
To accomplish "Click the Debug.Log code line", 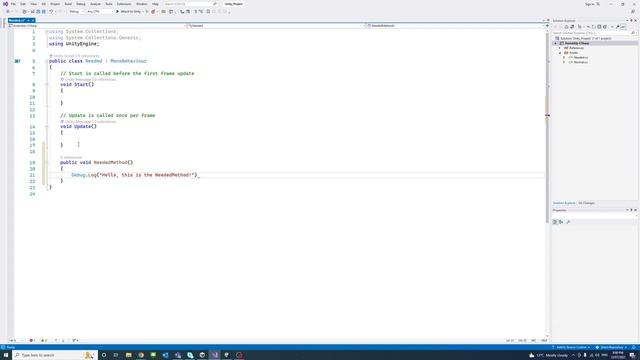I will click(x=135, y=175).
